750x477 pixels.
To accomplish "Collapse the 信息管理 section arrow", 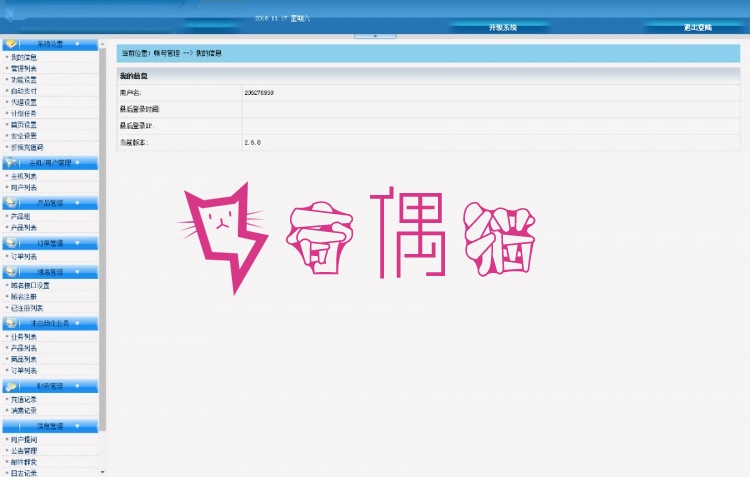I will (x=77, y=426).
